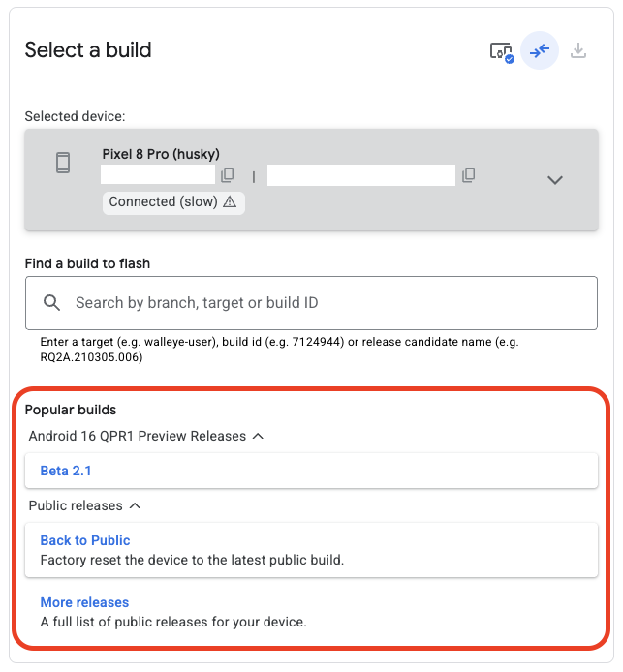
Task: Open More releases list
Action: 84,602
